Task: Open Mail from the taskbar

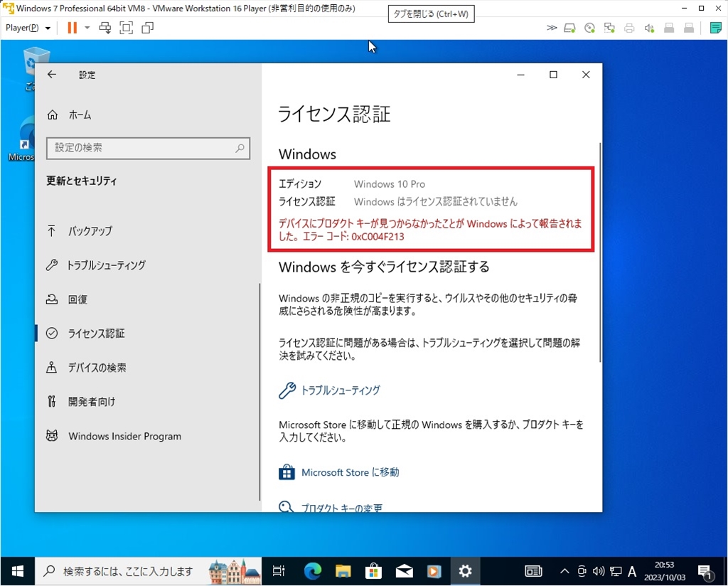Action: click(x=404, y=571)
